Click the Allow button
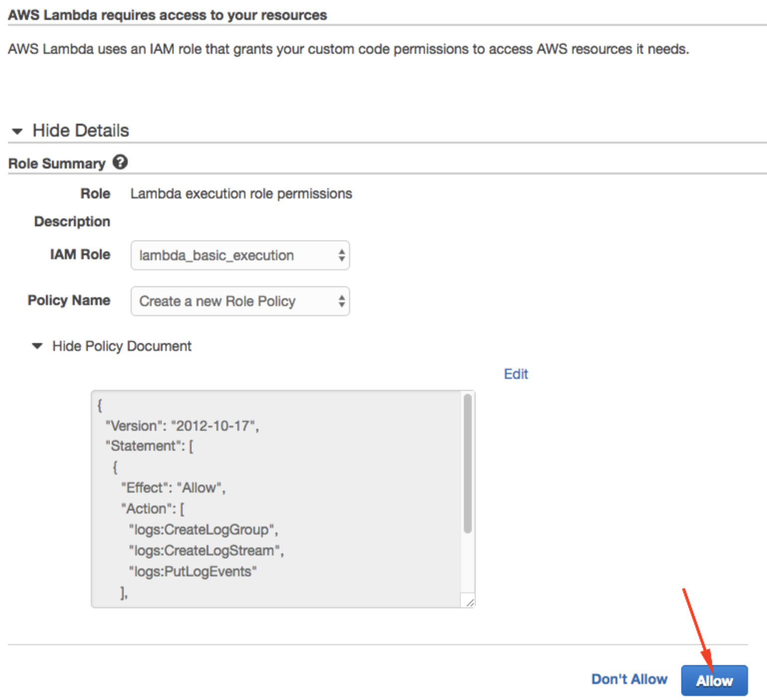The height and width of the screenshot is (700, 767). point(714,681)
